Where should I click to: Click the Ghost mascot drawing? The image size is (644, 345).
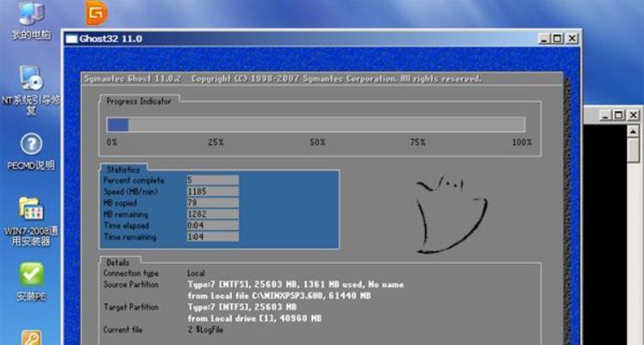(451, 214)
